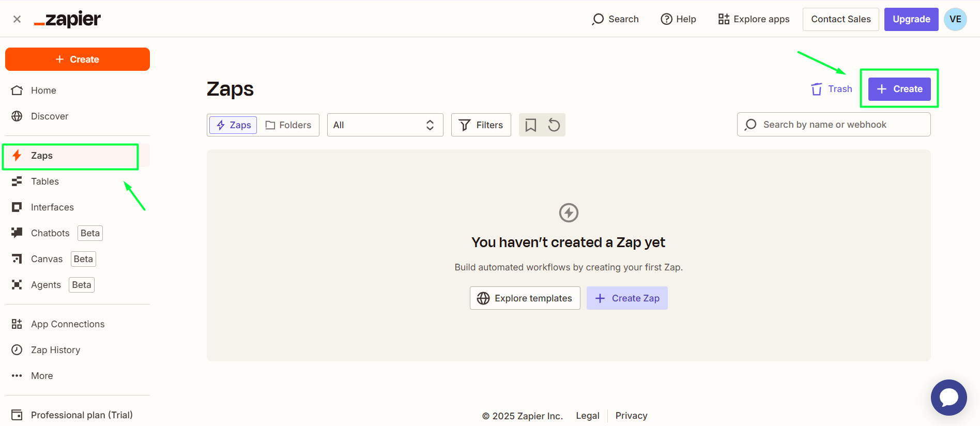Image resolution: width=980 pixels, height=426 pixels.
Task: Open the Privacy link in footer
Action: coord(631,416)
